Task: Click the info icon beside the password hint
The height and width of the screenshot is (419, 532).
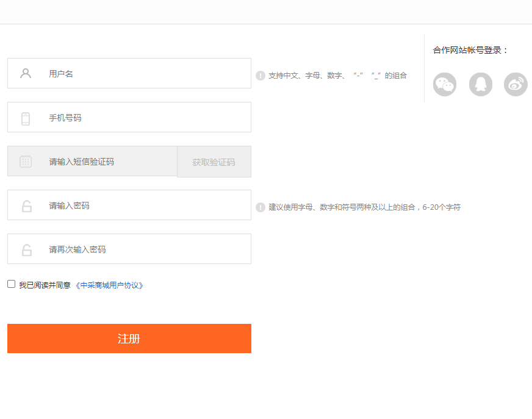Action: point(261,207)
